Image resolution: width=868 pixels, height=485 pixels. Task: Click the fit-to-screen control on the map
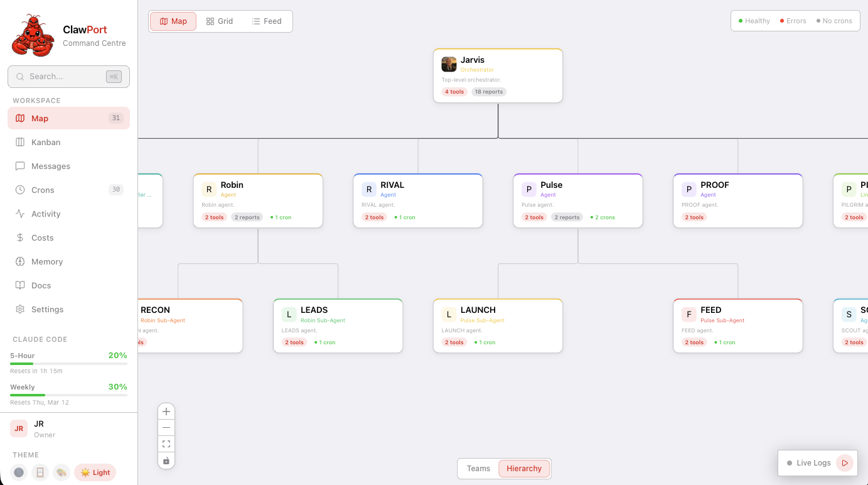(x=166, y=444)
